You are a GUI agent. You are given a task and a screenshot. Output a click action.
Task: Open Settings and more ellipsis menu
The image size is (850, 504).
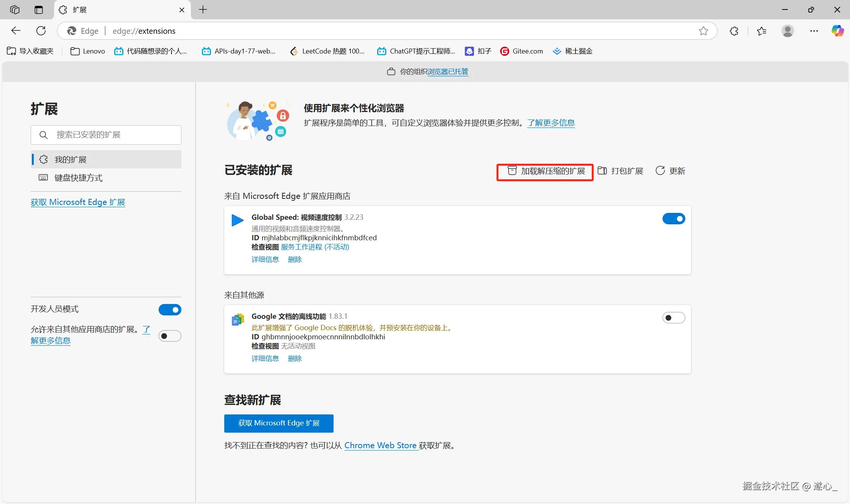tap(814, 31)
